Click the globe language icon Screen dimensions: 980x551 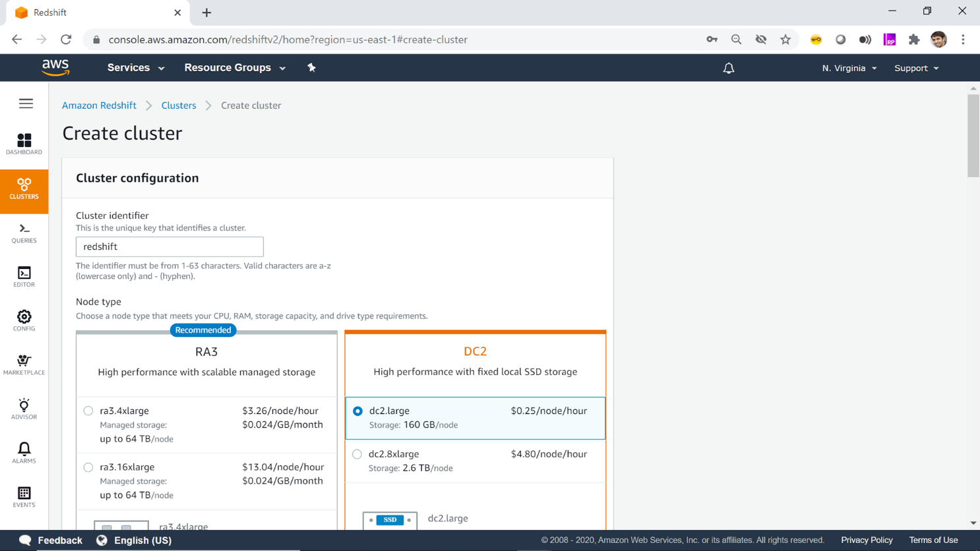pos(102,540)
